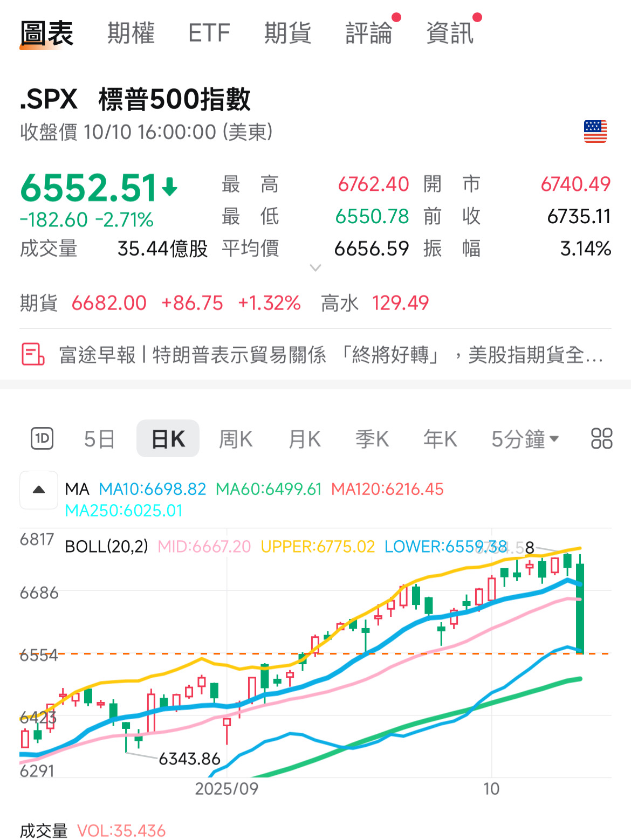Tap the US flag market icon

595,132
